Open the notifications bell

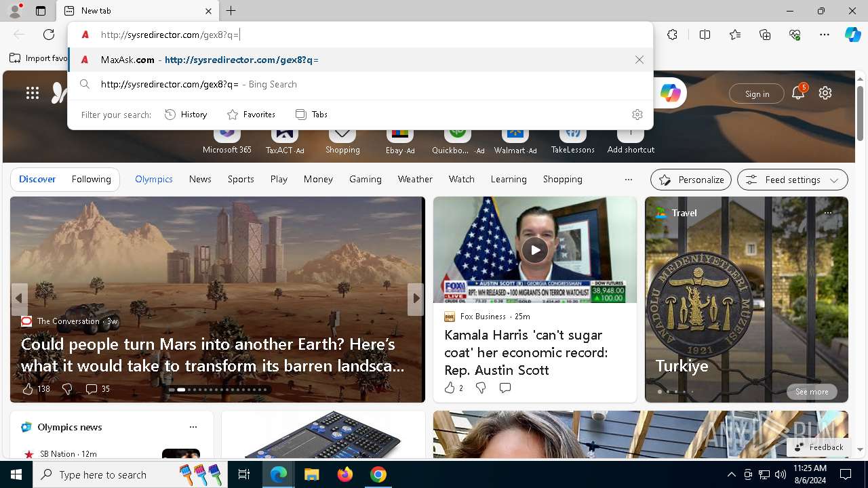pyautogui.click(x=798, y=94)
